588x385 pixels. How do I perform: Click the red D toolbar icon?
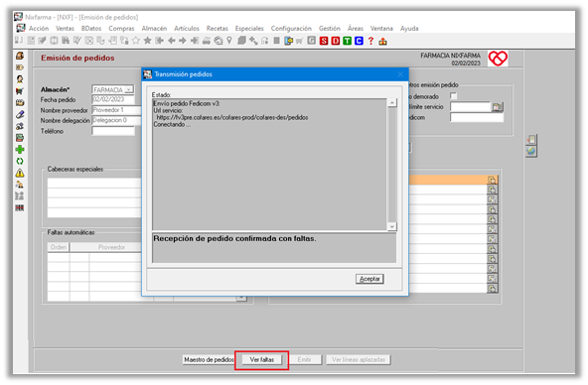tap(336, 41)
